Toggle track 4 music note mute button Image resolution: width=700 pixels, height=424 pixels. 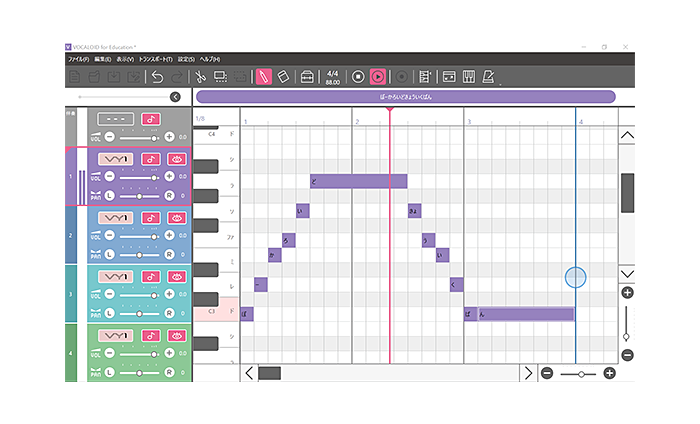pos(151,336)
